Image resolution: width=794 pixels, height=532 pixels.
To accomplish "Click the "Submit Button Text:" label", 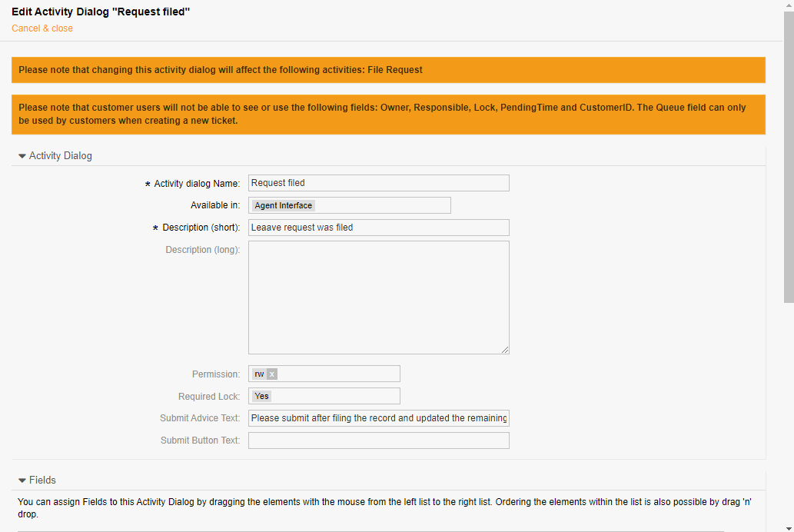I will coord(200,441).
